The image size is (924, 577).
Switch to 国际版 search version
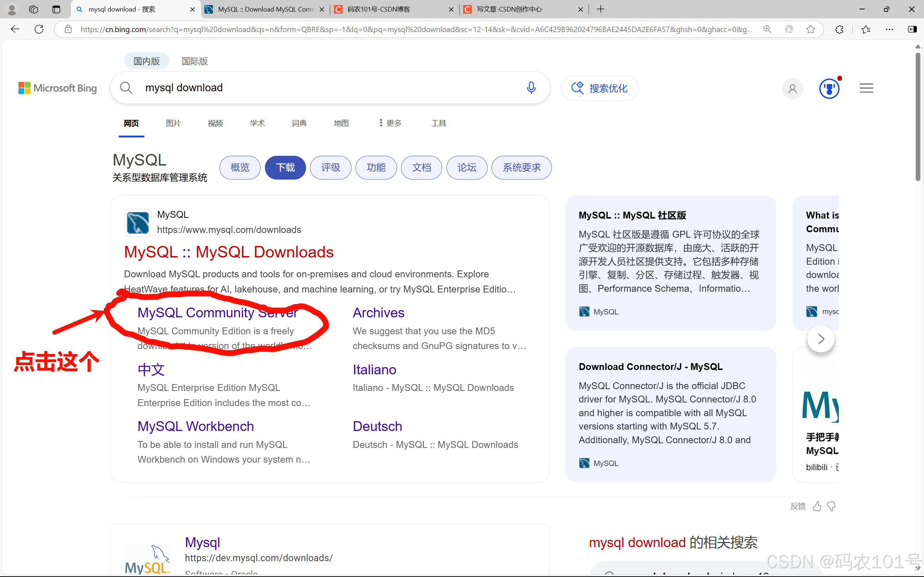(194, 61)
